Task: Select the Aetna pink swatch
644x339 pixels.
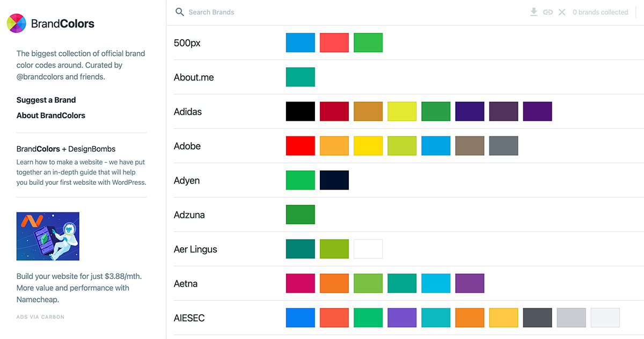Action: click(300, 283)
